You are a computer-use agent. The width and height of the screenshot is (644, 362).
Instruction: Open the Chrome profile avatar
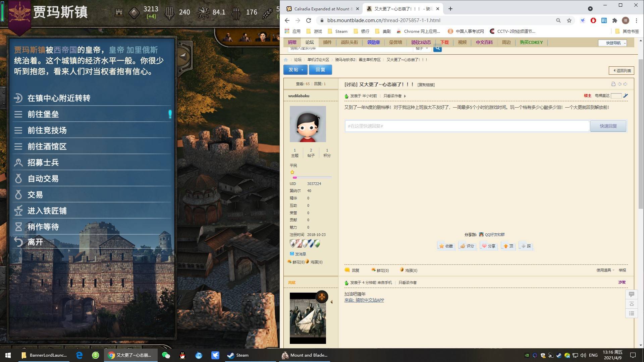[x=626, y=20]
